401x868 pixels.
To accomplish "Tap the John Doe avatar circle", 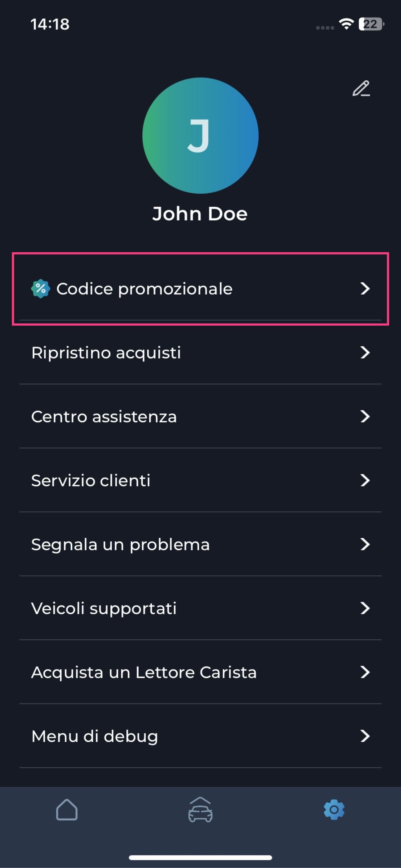I will (x=200, y=135).
